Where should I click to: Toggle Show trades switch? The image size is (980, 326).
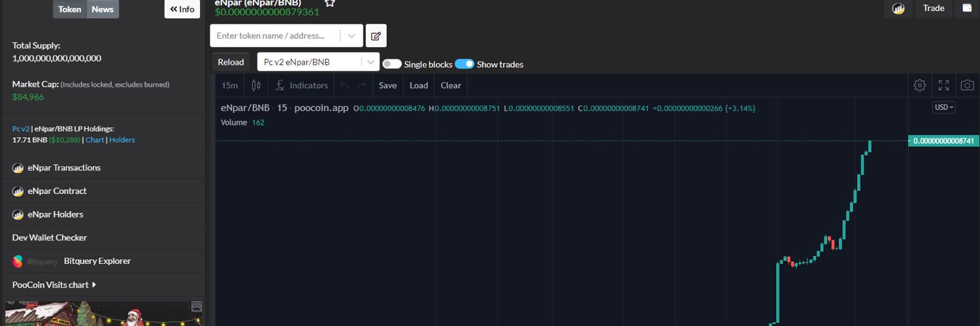464,64
